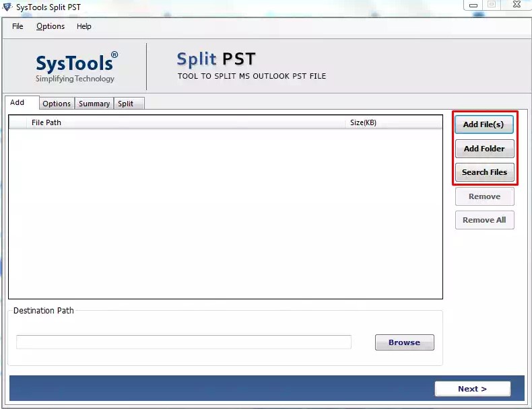This screenshot has height=409, width=532.
Task: Click the Remove All button
Action: click(484, 220)
